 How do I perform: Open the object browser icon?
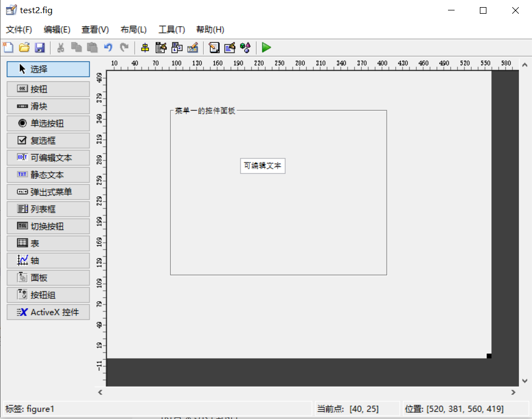245,48
